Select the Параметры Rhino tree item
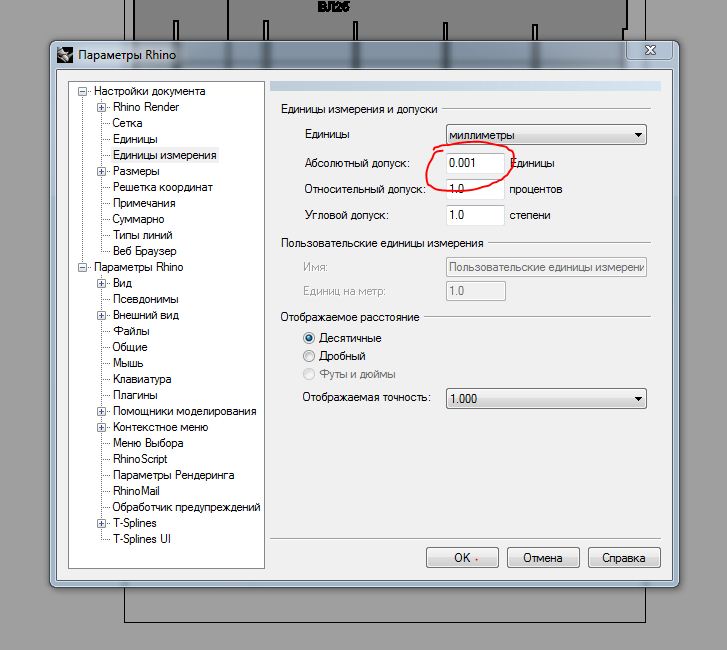Image resolution: width=727 pixels, height=650 pixels. point(138,267)
